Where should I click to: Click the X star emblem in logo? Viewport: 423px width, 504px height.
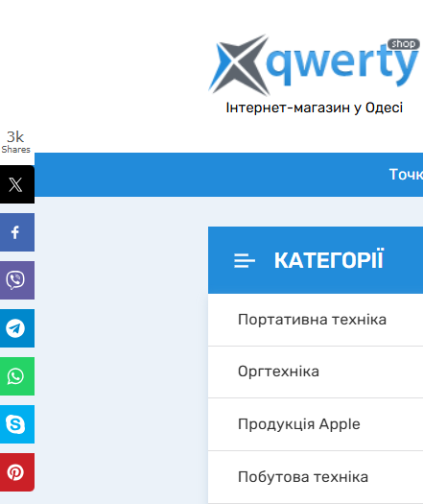click(239, 64)
